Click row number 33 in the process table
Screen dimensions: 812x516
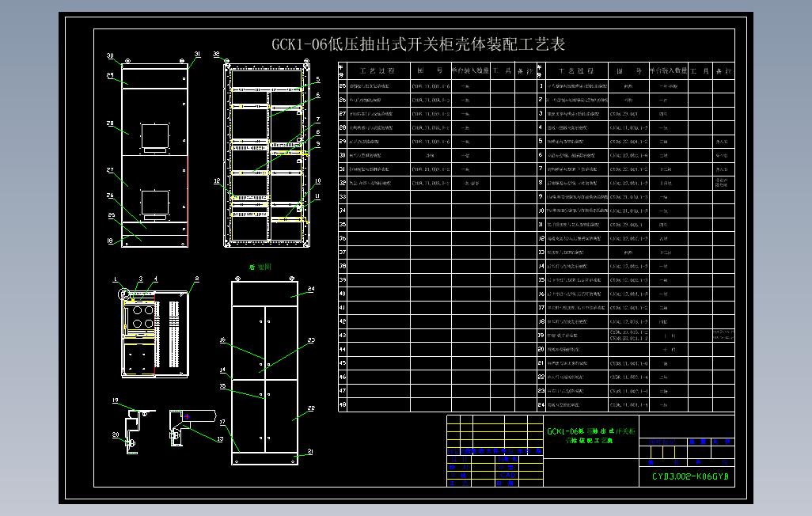[x=343, y=197]
